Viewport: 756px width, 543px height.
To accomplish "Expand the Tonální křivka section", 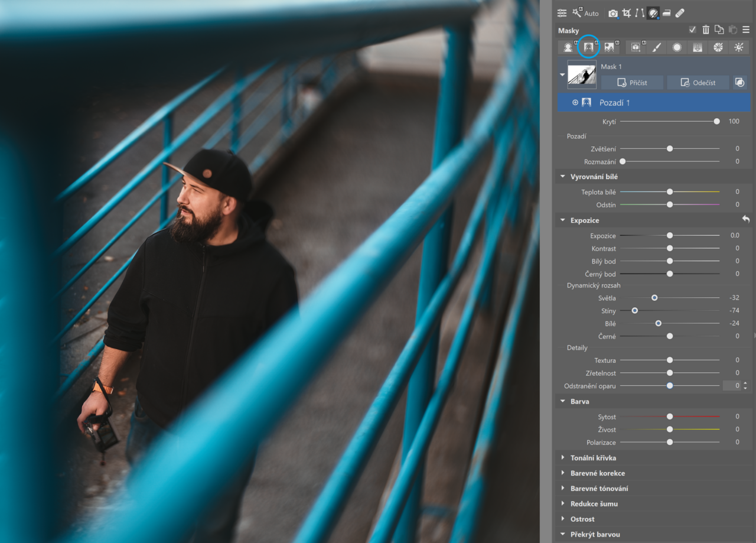I will point(593,458).
